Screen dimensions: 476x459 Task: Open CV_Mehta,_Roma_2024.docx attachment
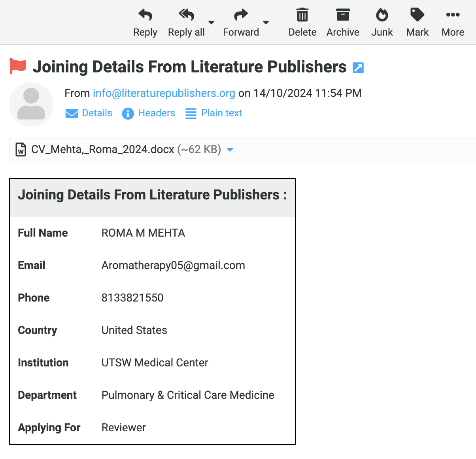103,150
